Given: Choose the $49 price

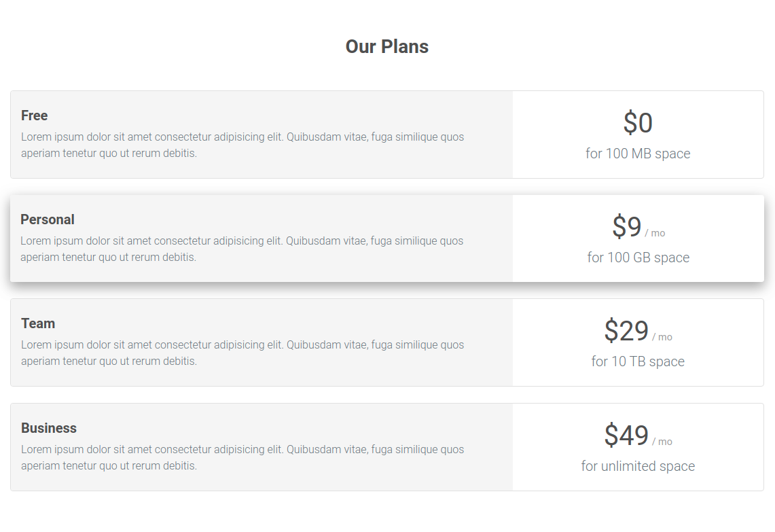Looking at the screenshot, I should coord(626,436).
